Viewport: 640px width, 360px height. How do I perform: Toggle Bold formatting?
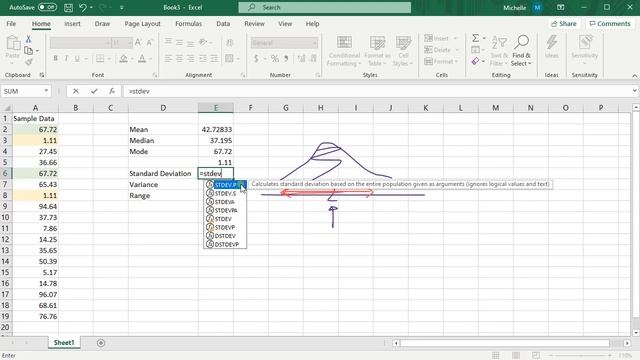pyautogui.click(x=56, y=59)
